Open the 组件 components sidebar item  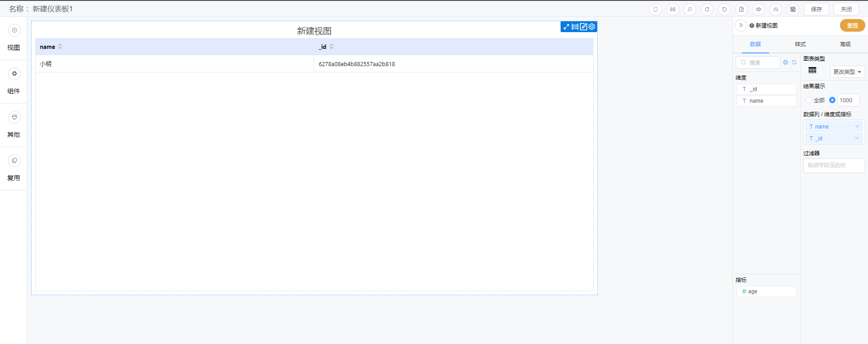click(14, 81)
